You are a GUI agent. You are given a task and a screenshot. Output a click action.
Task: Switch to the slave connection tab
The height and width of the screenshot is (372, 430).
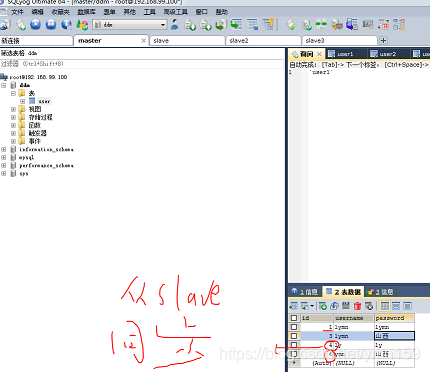tap(187, 41)
